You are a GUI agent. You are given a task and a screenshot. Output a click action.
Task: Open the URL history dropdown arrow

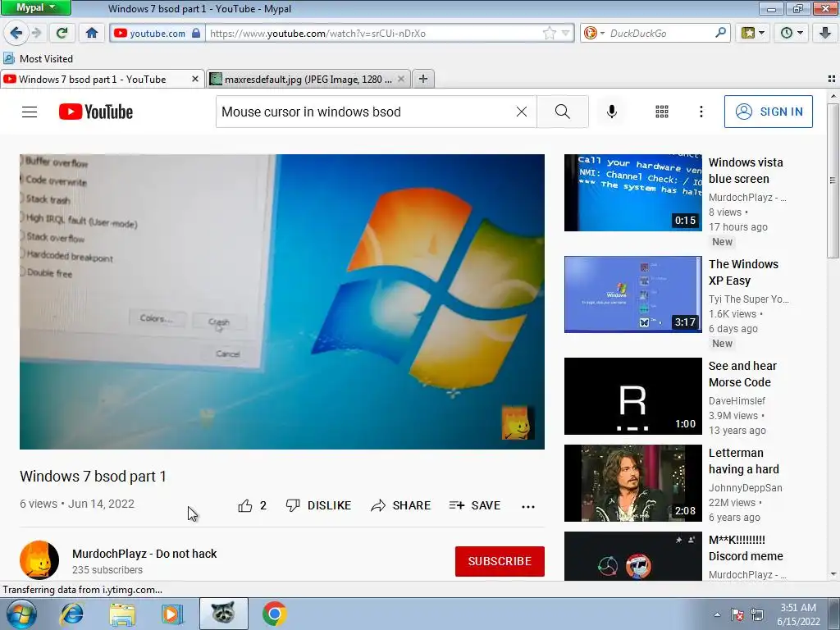click(566, 33)
